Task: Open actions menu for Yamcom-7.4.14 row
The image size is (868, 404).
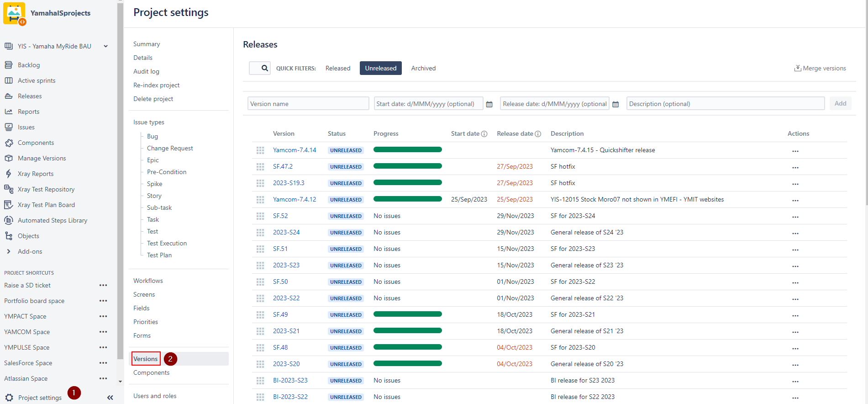Action: (x=795, y=151)
